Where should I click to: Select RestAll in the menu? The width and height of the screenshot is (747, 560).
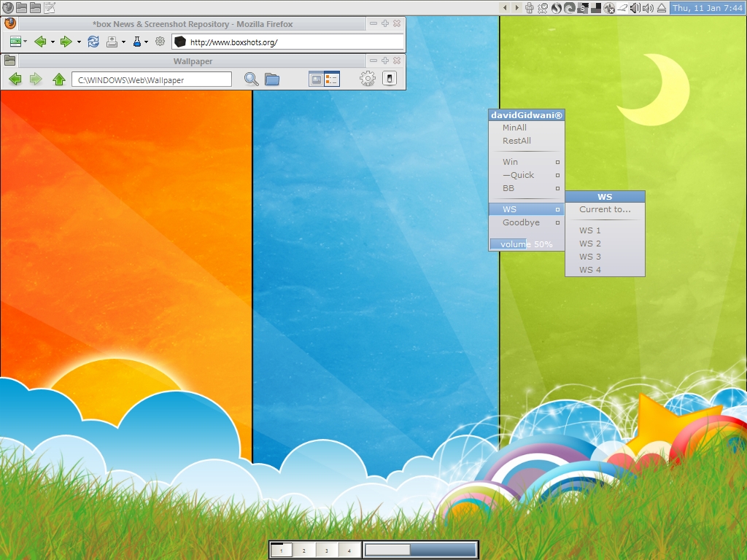(x=527, y=141)
